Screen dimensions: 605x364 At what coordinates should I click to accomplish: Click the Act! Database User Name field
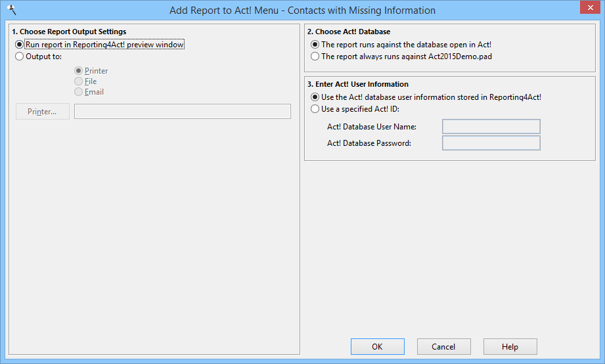[491, 127]
